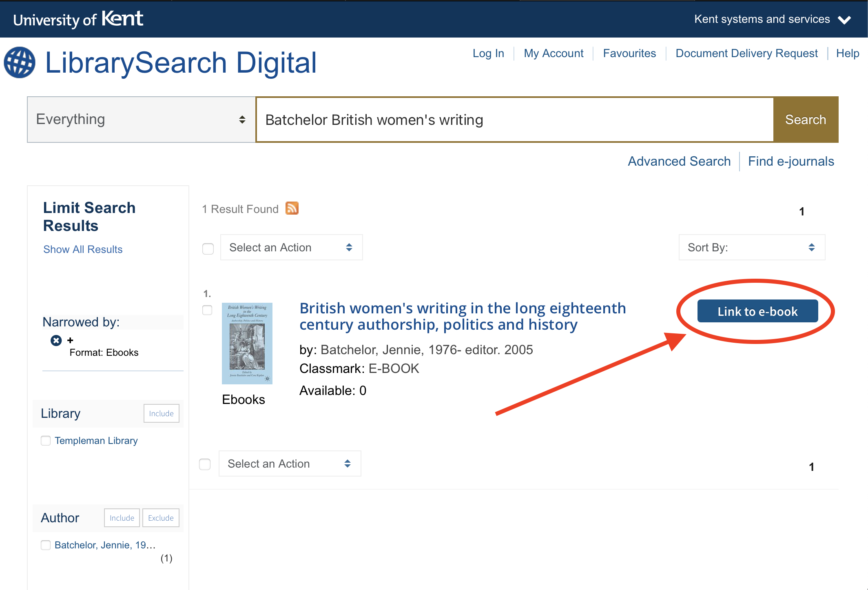Click into the search query text field
The image size is (868, 590).
(515, 120)
